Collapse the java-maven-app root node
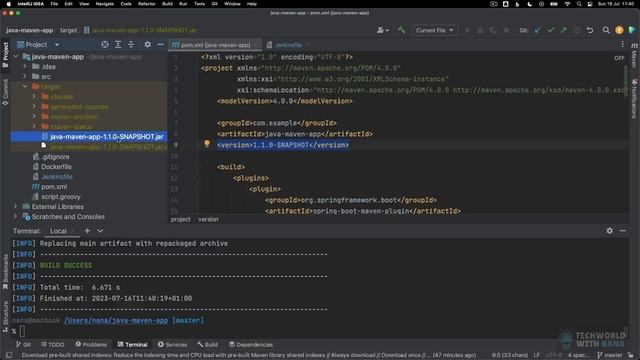This screenshot has height=360, width=640. coord(16,57)
